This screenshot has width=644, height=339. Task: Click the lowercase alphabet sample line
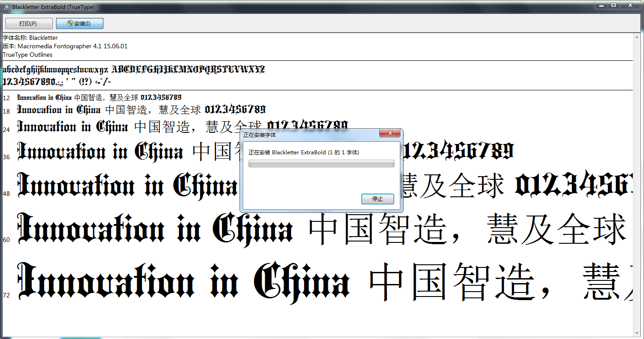(x=56, y=70)
